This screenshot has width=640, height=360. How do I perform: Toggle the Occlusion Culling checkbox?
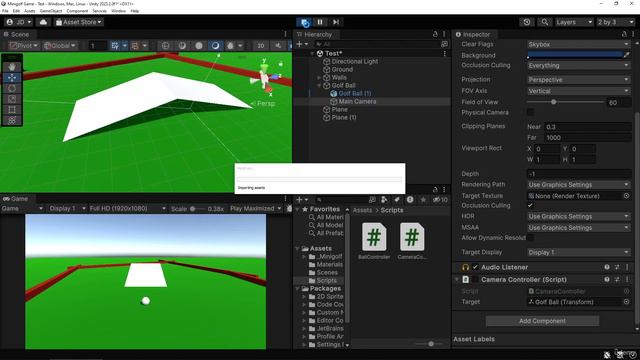coord(530,205)
